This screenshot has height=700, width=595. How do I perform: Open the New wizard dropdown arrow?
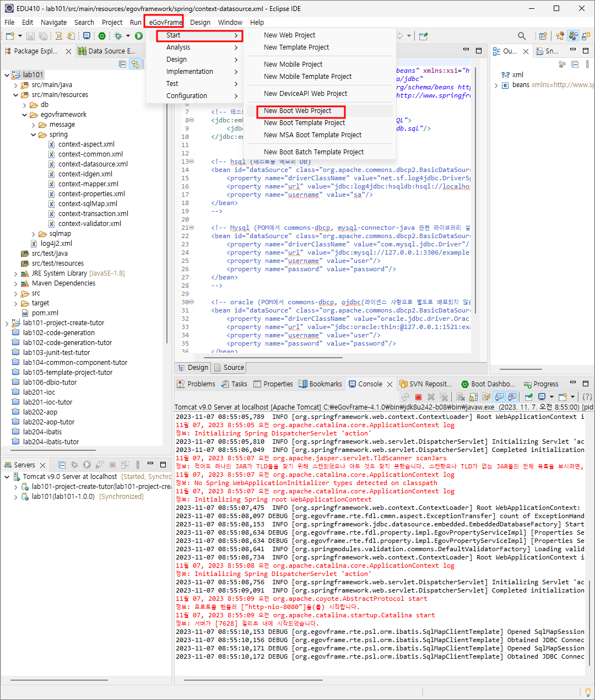click(20, 36)
